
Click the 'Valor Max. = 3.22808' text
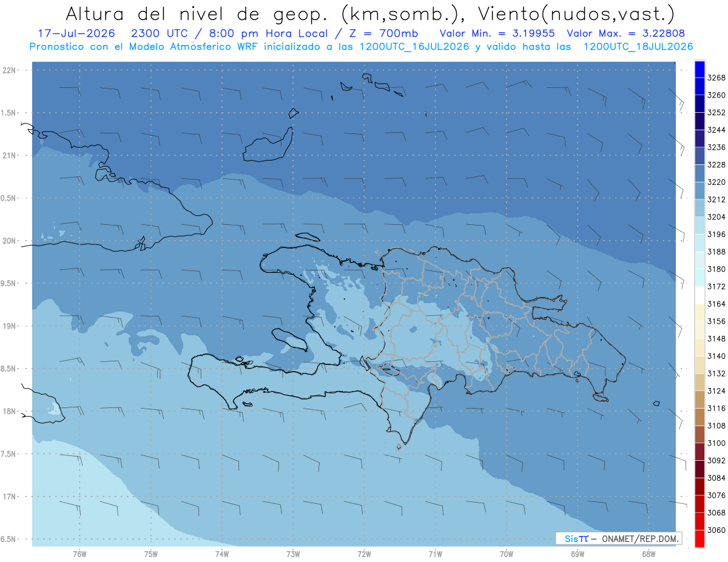(625, 33)
